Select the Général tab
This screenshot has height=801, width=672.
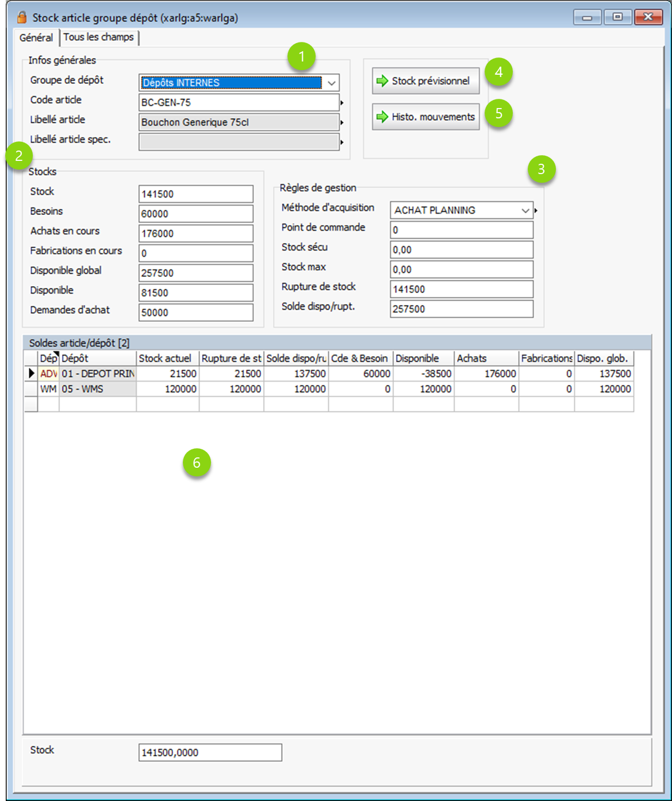pyautogui.click(x=36, y=37)
